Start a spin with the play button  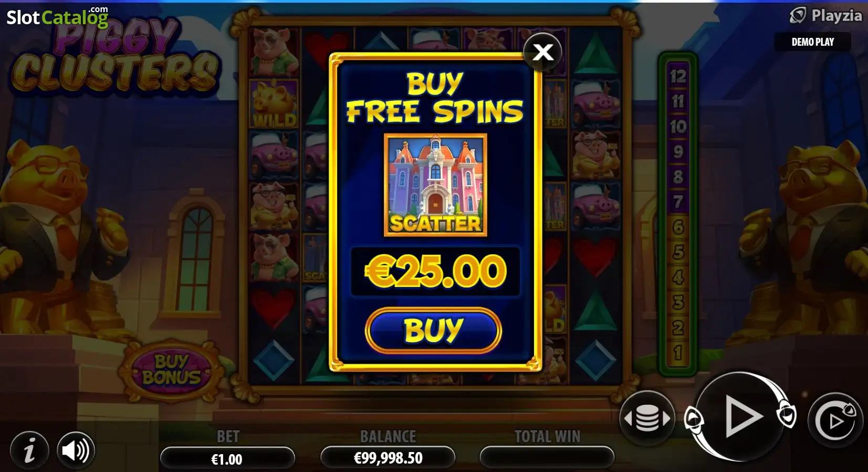740,416
